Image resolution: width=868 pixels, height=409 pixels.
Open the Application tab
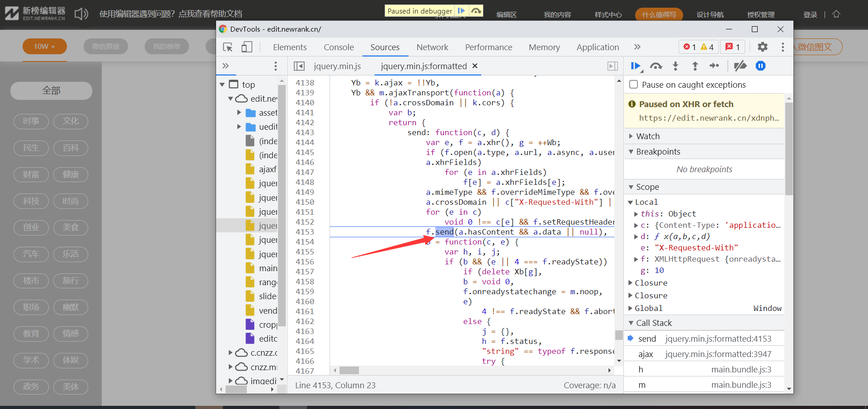598,47
